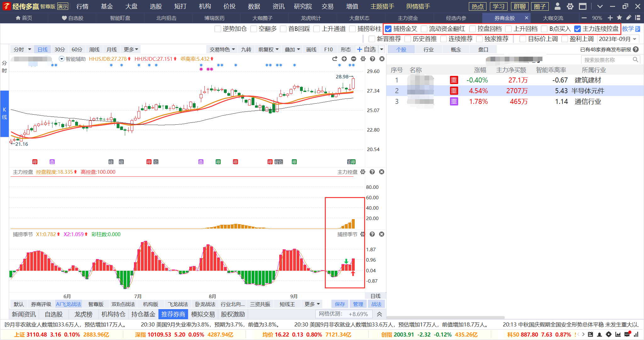
Task: Click the 管理 button
Action: (358, 304)
